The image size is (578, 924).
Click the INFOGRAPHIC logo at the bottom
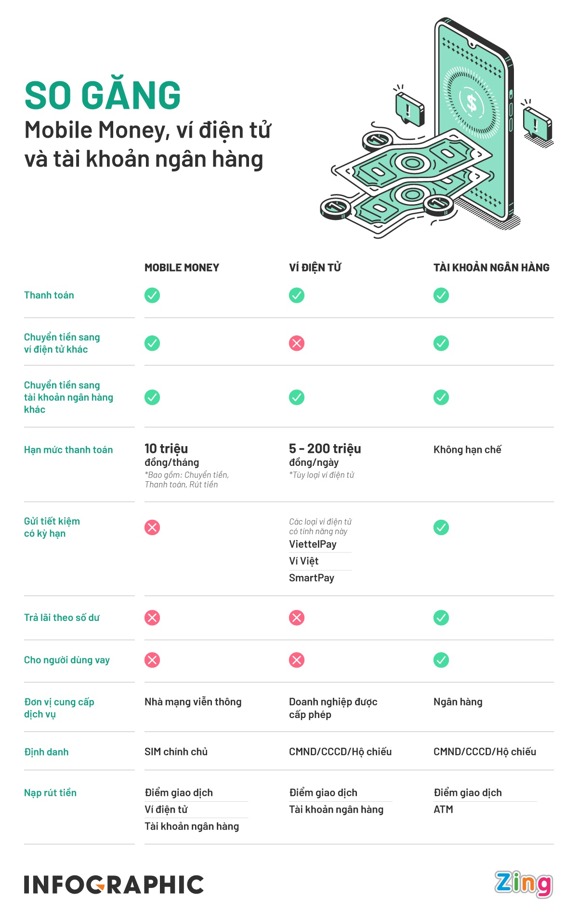114,885
